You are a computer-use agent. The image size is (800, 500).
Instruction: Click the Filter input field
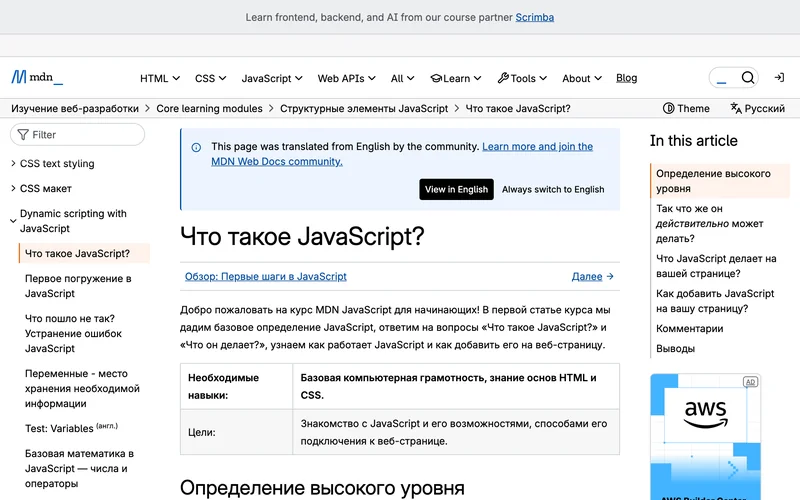(78, 135)
